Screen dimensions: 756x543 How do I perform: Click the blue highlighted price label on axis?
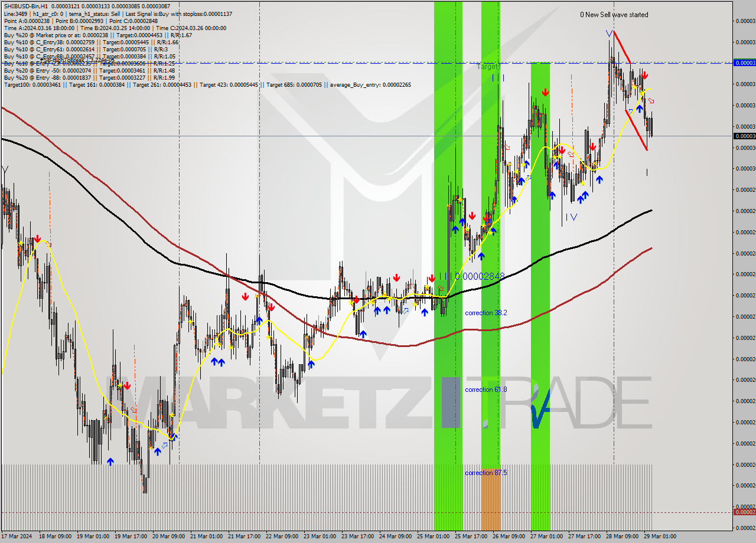tap(744, 63)
